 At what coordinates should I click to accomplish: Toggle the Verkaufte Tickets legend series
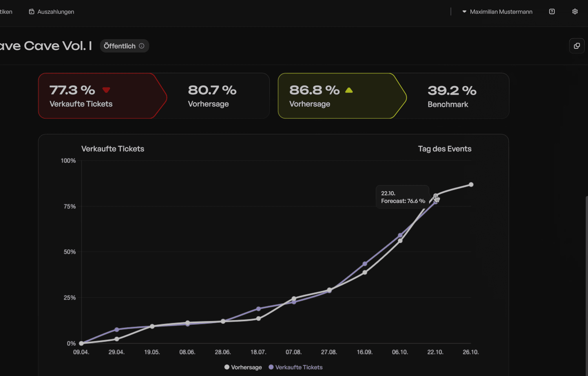click(x=295, y=367)
